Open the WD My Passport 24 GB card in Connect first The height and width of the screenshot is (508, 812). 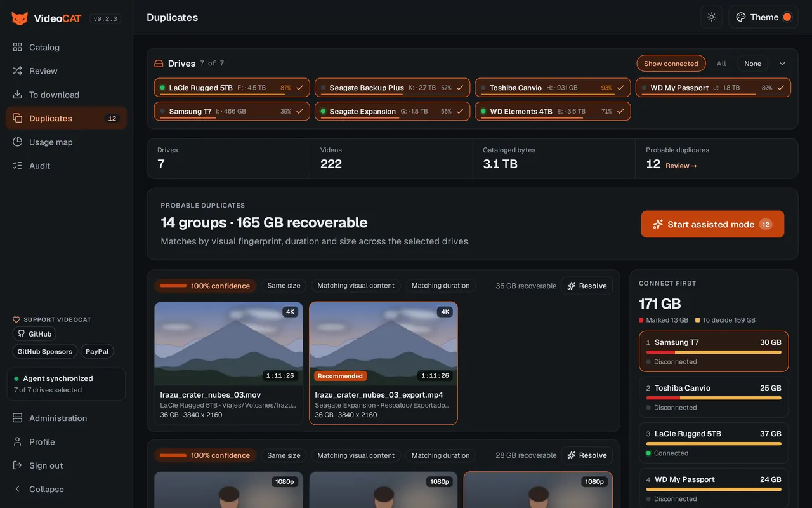[x=714, y=487]
